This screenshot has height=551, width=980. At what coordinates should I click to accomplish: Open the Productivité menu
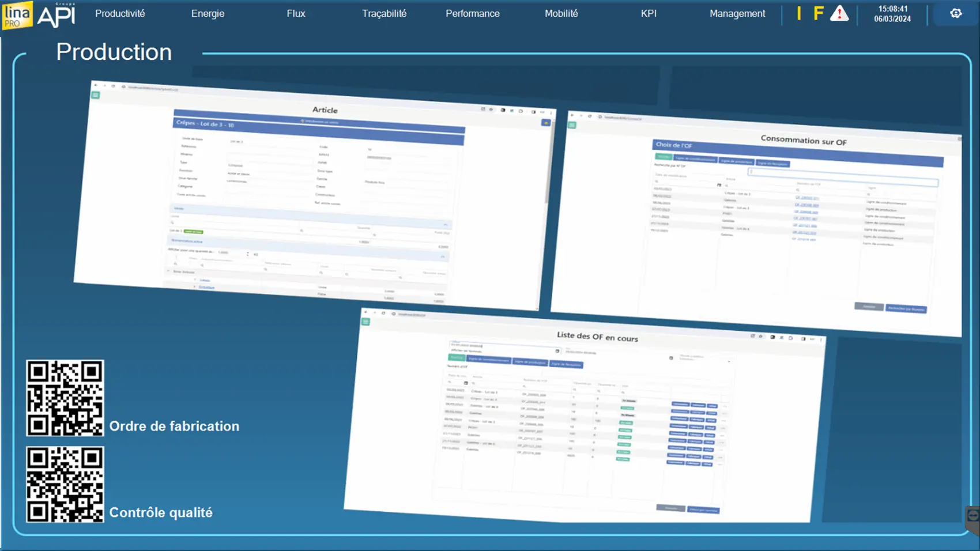coord(120,13)
